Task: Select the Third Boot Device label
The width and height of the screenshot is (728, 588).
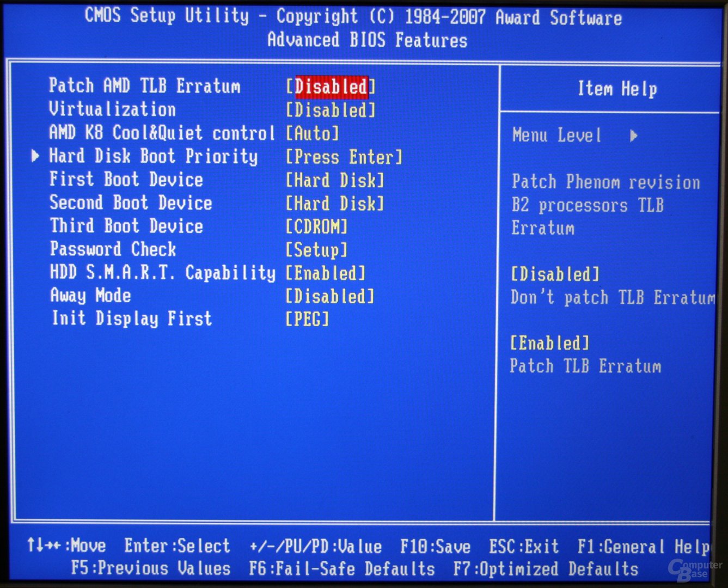Action: click(x=126, y=226)
